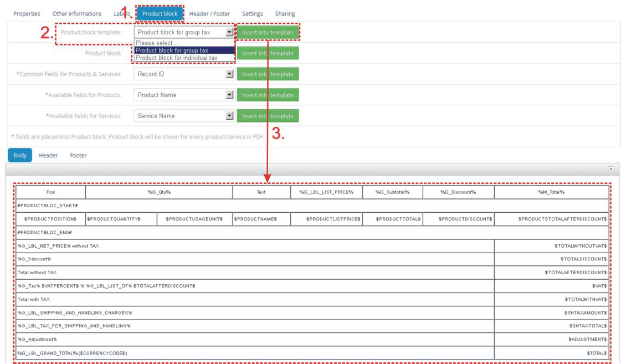Select the Product block tab
Screen dimensions: 621x364
click(160, 13)
